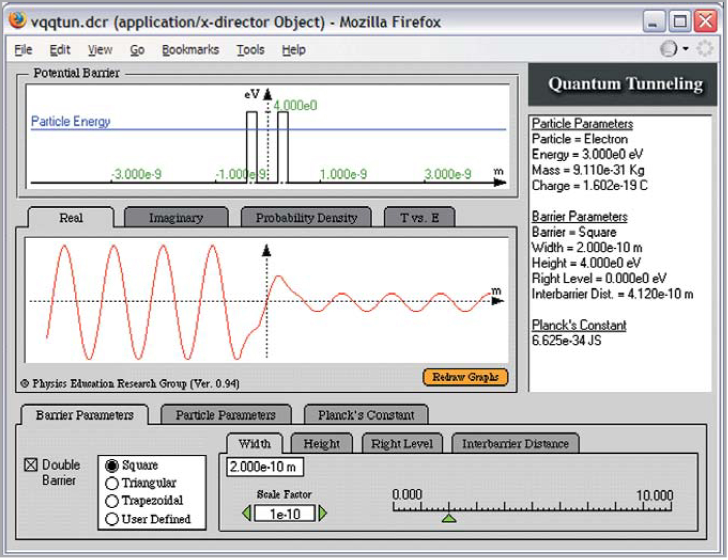Choose the Trapezoidal barrier radio button
Screen dimensions: 728x560
tap(112, 501)
